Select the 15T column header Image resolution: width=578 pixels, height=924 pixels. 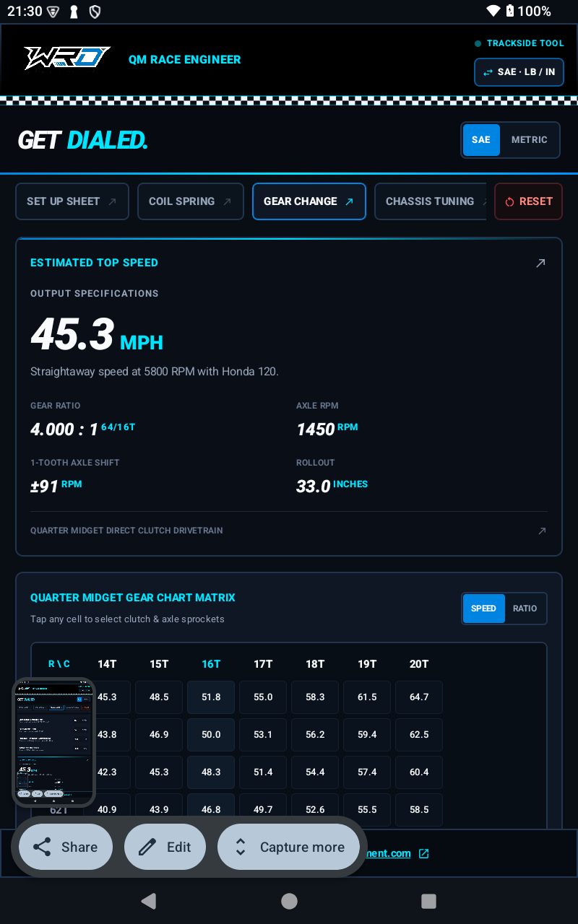tap(159, 664)
